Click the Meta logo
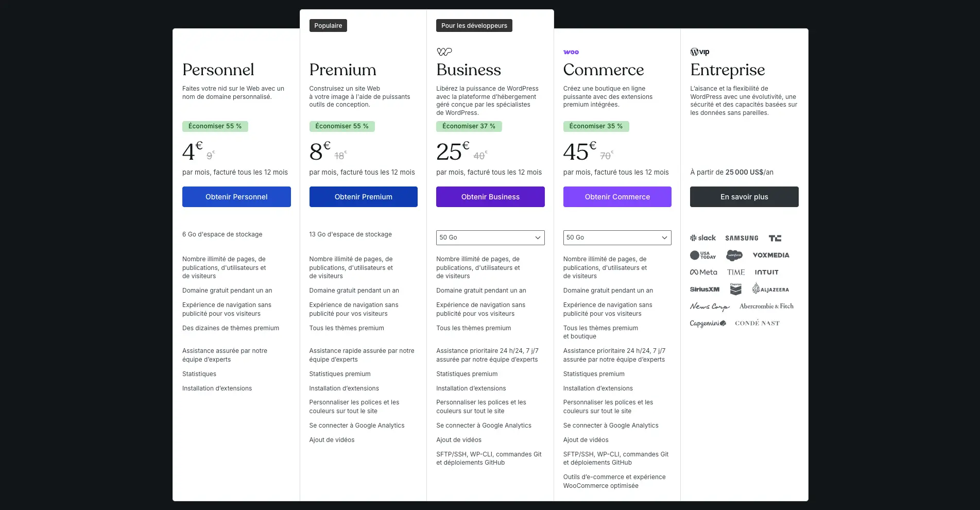This screenshot has height=510, width=980. pos(703,272)
